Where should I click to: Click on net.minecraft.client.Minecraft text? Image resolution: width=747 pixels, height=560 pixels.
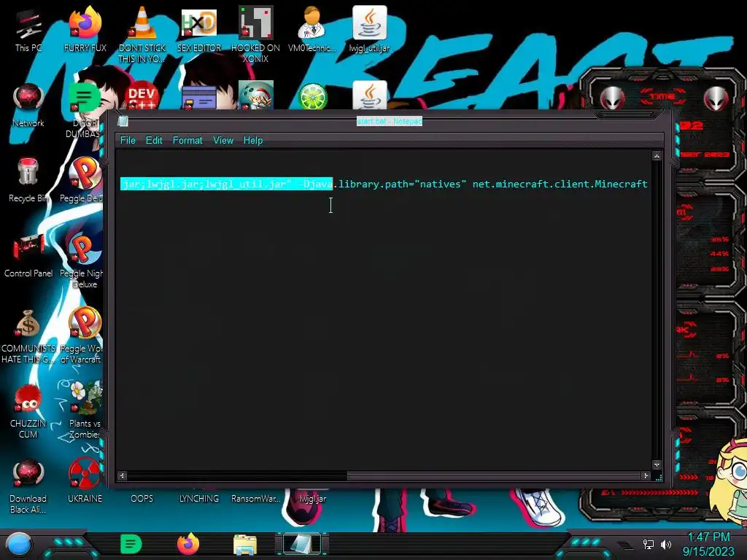pyautogui.click(x=560, y=184)
